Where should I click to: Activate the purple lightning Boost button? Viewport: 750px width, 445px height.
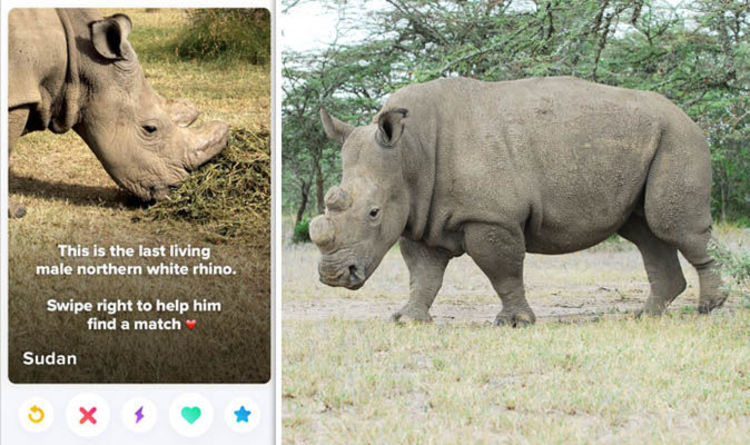[139, 414]
